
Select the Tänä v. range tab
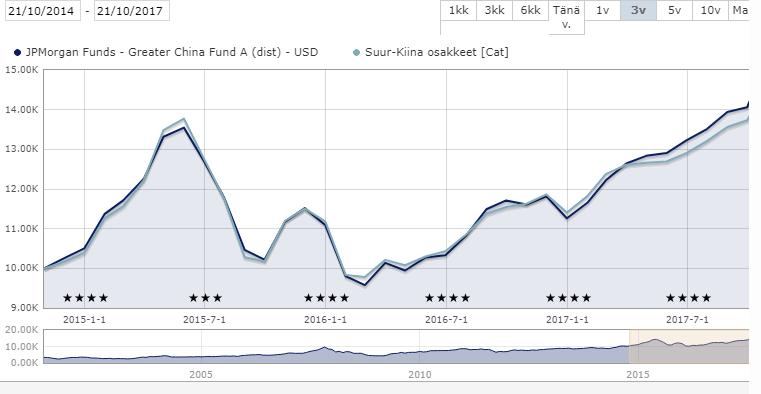566,17
